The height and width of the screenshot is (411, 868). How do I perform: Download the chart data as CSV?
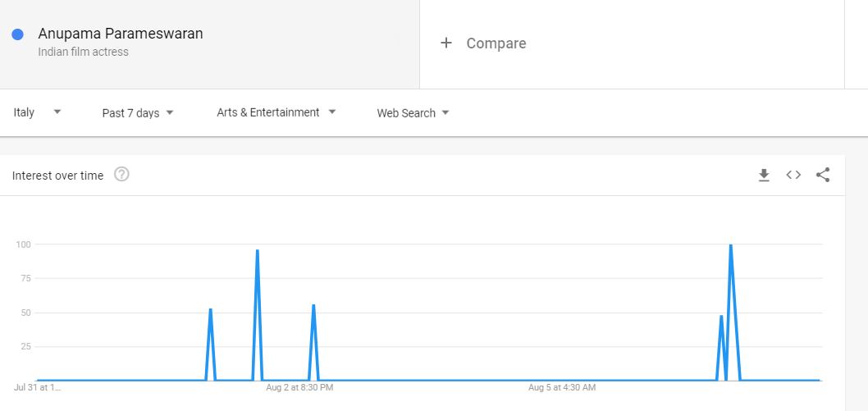coord(764,175)
